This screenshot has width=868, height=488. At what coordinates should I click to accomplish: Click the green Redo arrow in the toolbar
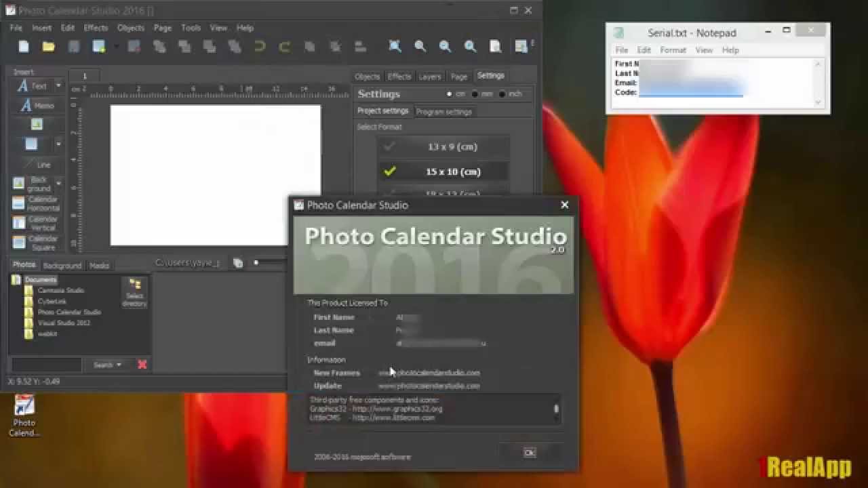pyautogui.click(x=285, y=47)
